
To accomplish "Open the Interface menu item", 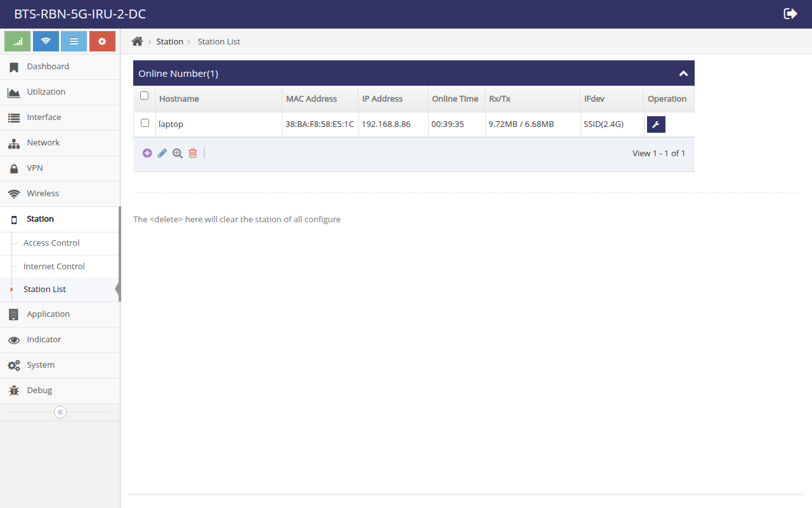I will [x=60, y=117].
